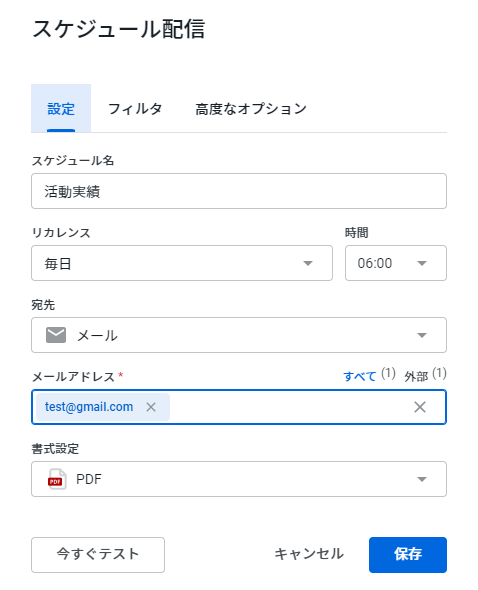This screenshot has width=478, height=590.
Task: Click the 今すぐテスト button
Action: [98, 555]
